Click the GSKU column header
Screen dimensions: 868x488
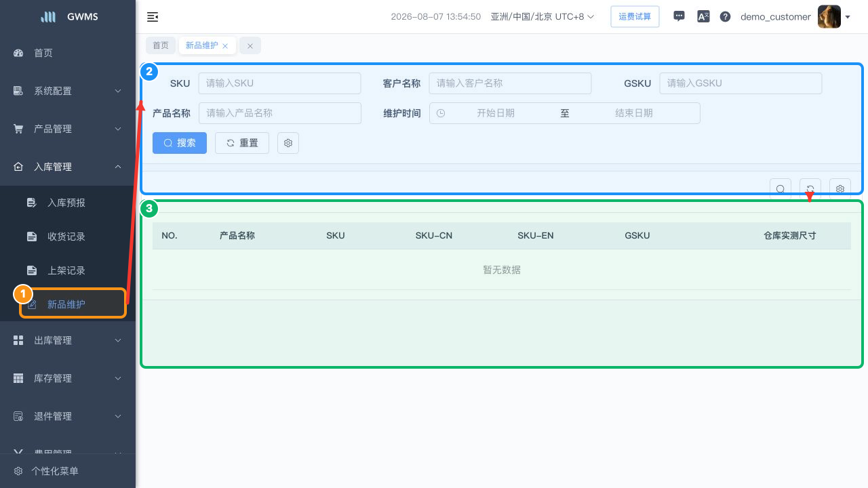tap(637, 236)
